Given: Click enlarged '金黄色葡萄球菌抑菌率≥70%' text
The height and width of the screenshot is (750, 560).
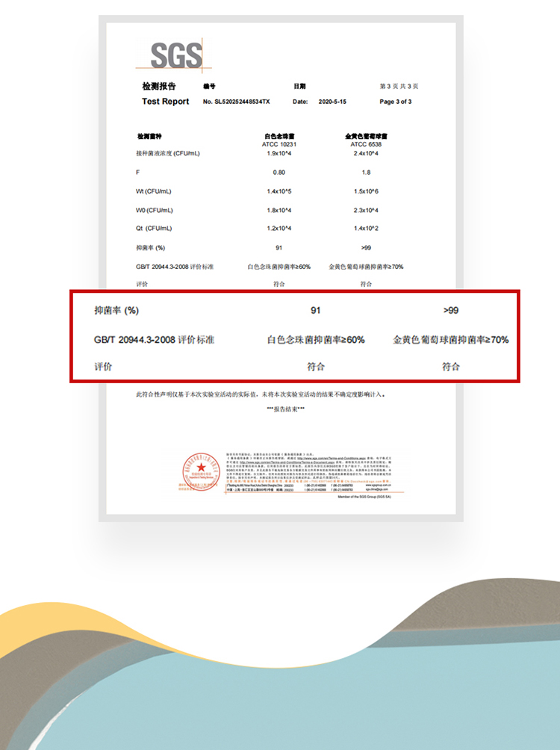Looking at the screenshot, I should [x=451, y=340].
